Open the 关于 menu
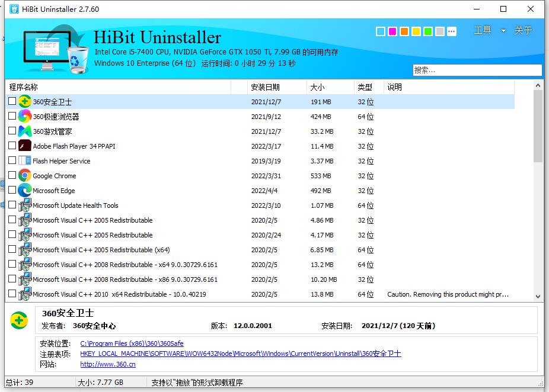The width and height of the screenshot is (549, 392). (x=523, y=30)
